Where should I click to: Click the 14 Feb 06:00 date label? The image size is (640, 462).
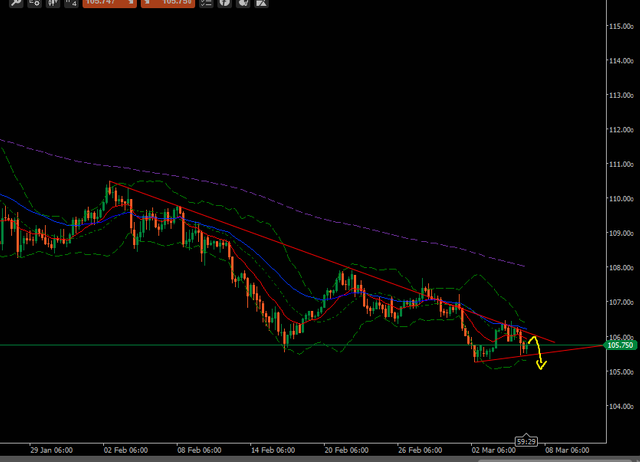273,450
